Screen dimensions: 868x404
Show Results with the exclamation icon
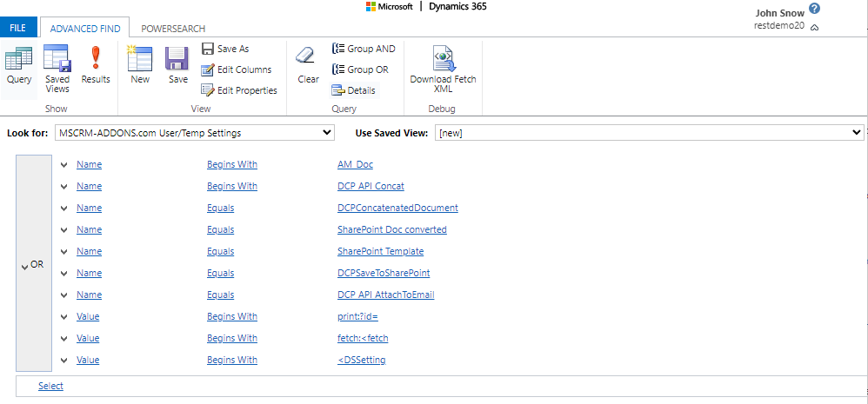point(96,65)
